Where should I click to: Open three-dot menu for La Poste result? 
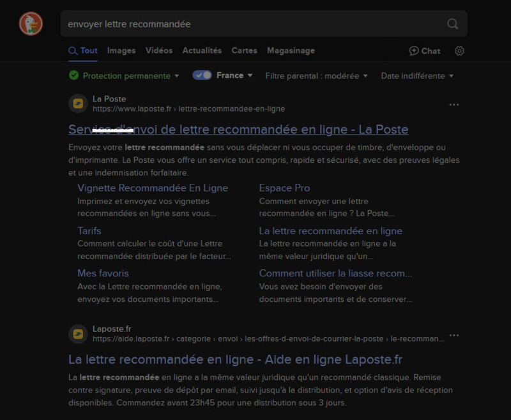coord(454,105)
